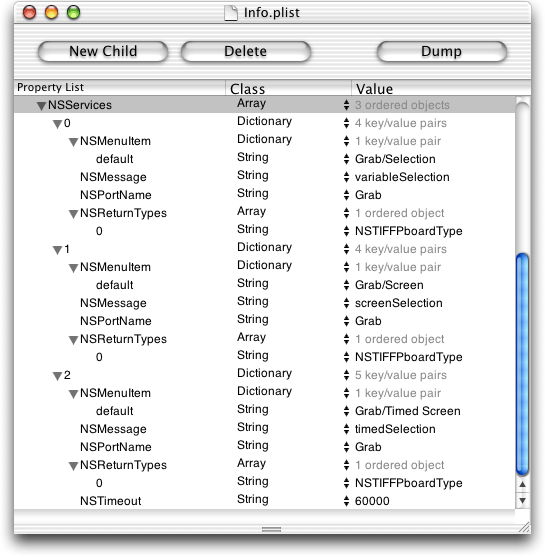Click the blue vertical scrollbar thumb

[x=522, y=364]
